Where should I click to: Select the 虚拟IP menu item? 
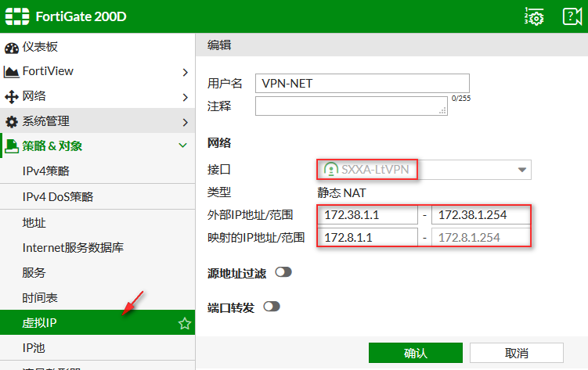click(x=98, y=322)
